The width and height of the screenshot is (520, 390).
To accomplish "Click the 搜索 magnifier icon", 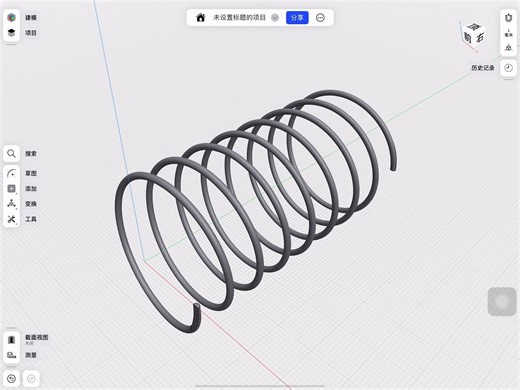I will [x=11, y=153].
